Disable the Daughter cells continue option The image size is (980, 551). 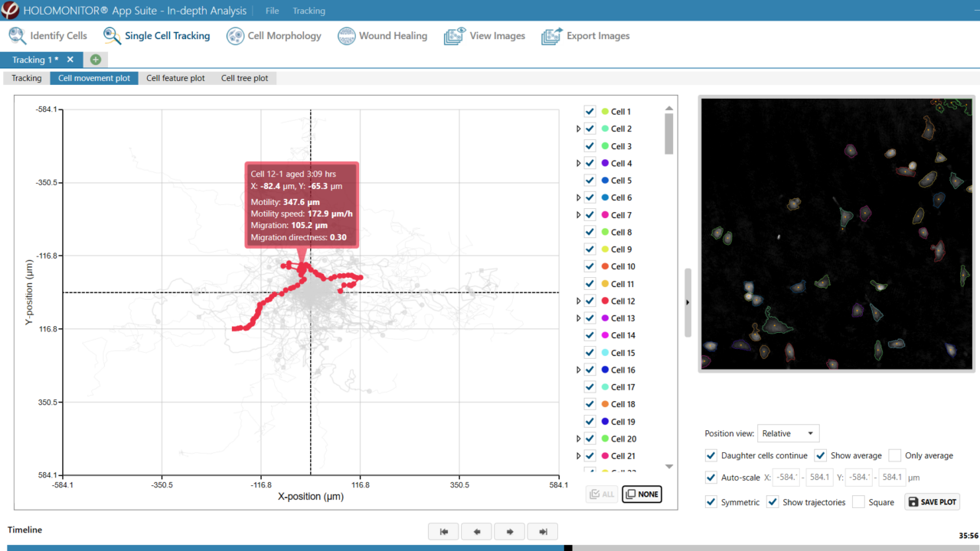711,455
